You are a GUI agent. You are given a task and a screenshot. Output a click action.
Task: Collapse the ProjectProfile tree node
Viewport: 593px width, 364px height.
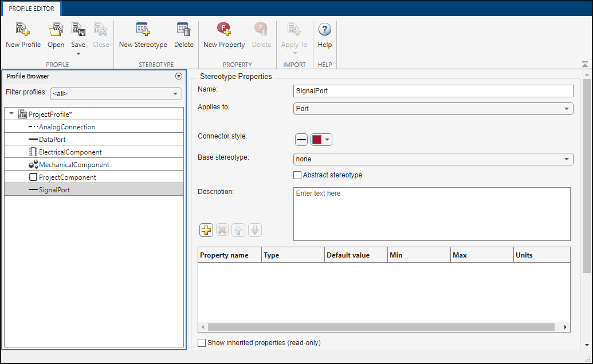[x=11, y=114]
